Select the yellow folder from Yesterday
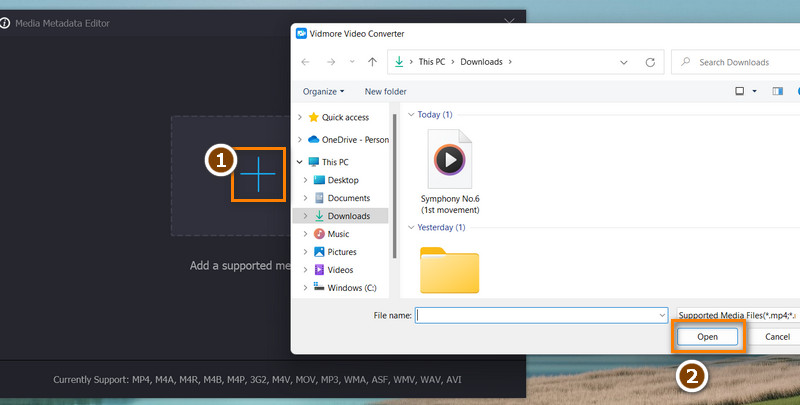 (449, 269)
